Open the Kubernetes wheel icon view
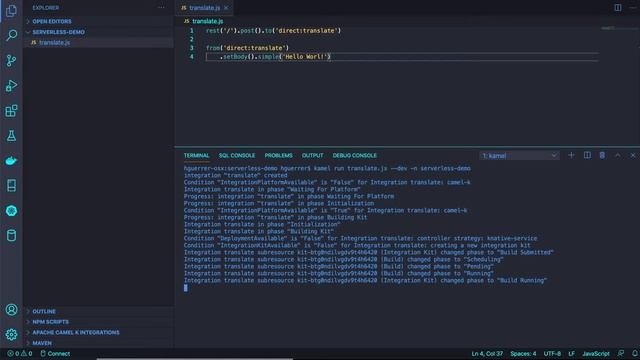Screen dimensions: 640x360 point(11,211)
